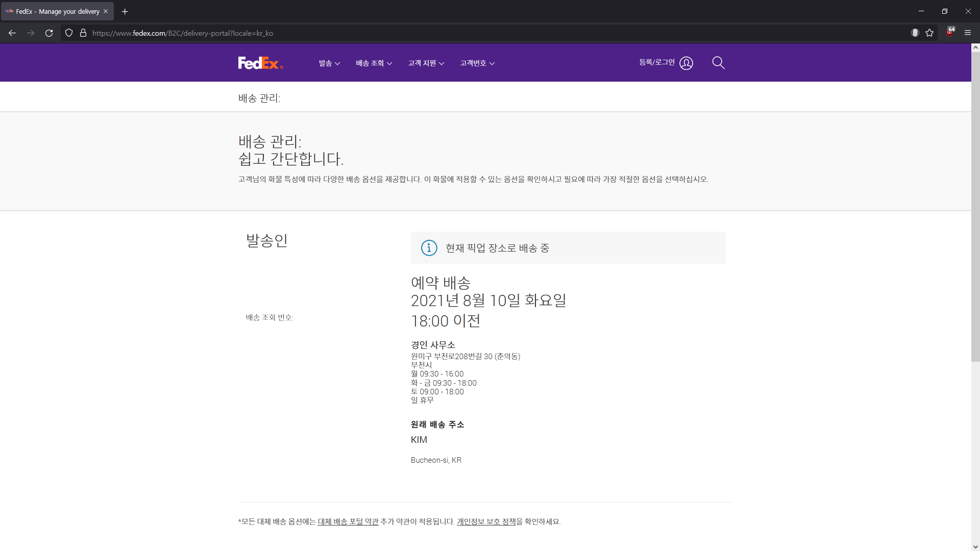Viewport: 980px width, 551px height.
Task: Expand the 발송 dropdown menu
Action: (329, 63)
